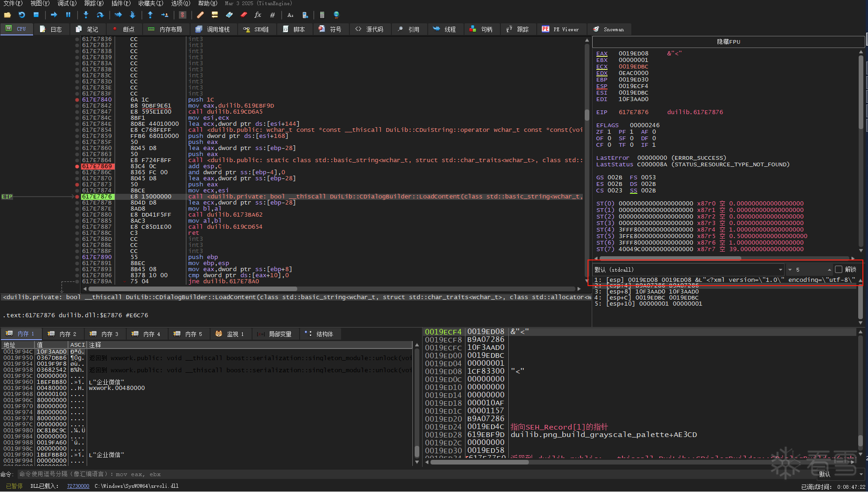Open the 调试(D) menu

point(67,3)
